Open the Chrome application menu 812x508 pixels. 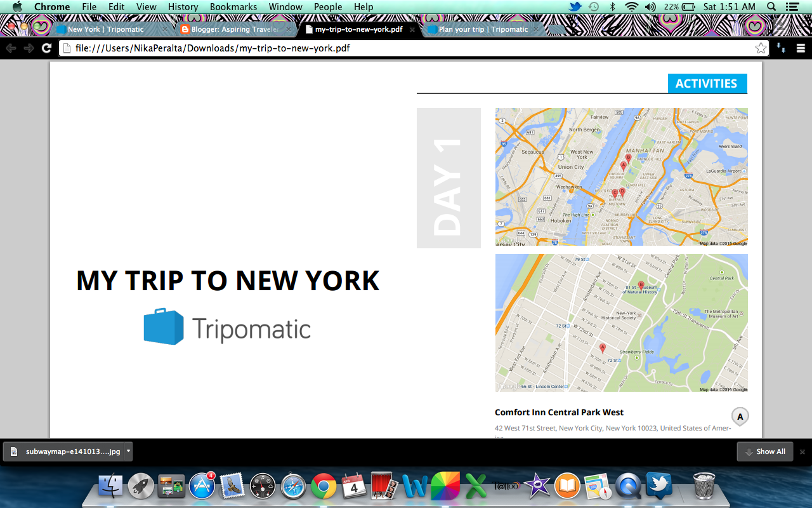pos(52,7)
